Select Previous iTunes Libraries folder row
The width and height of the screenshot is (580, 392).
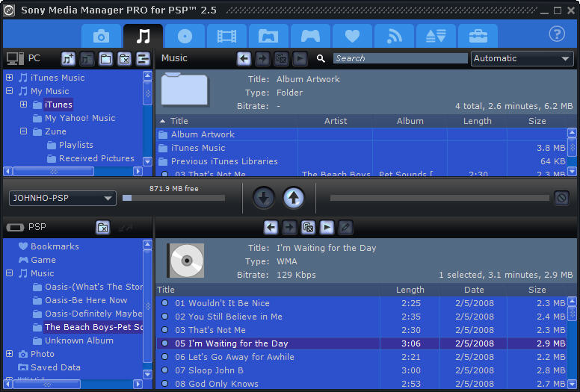361,161
